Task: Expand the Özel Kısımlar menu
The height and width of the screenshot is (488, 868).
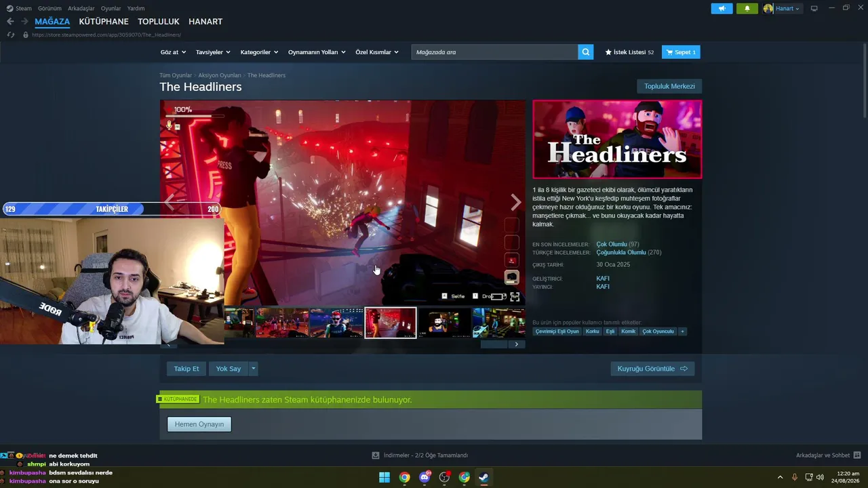Action: click(377, 52)
